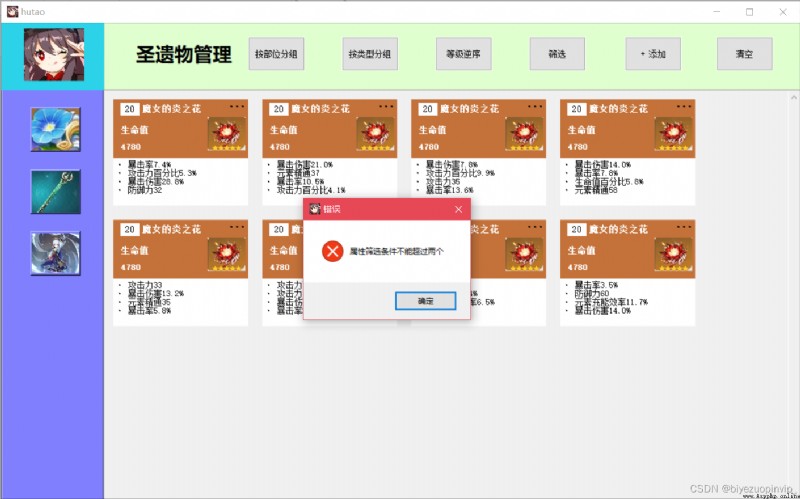Click the red error X icon in dialog
Screen dimensions: 800x499
click(x=333, y=251)
